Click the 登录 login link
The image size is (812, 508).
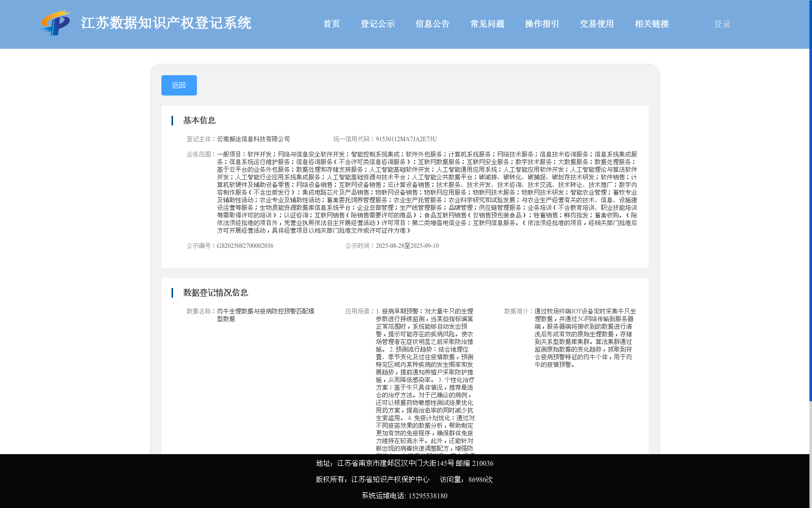coord(722,24)
